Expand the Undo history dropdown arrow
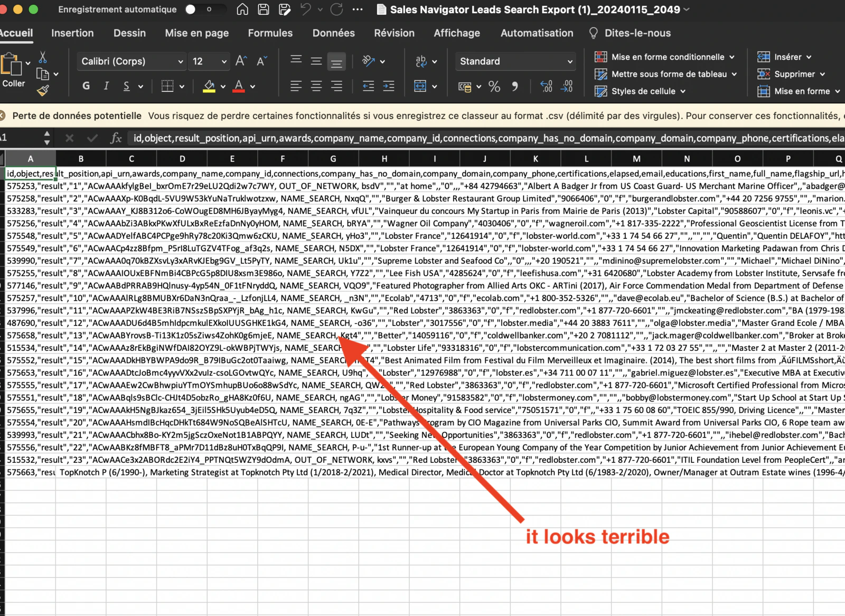 point(320,10)
